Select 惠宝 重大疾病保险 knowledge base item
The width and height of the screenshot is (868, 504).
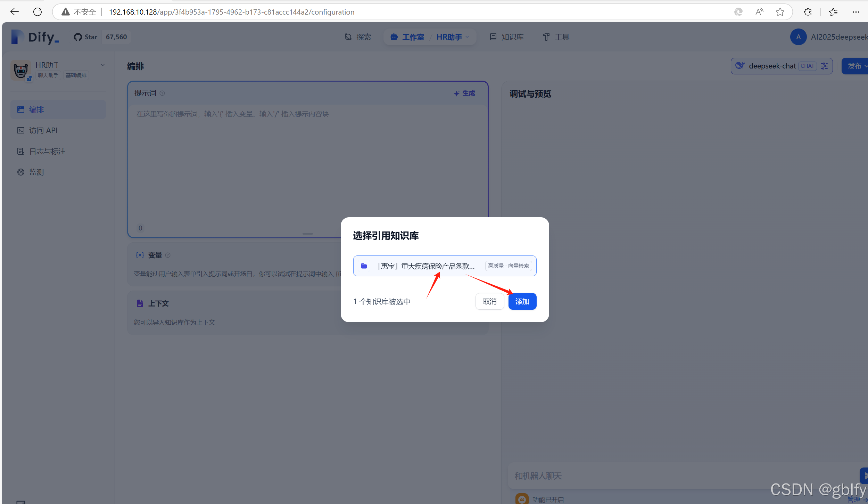click(x=445, y=266)
